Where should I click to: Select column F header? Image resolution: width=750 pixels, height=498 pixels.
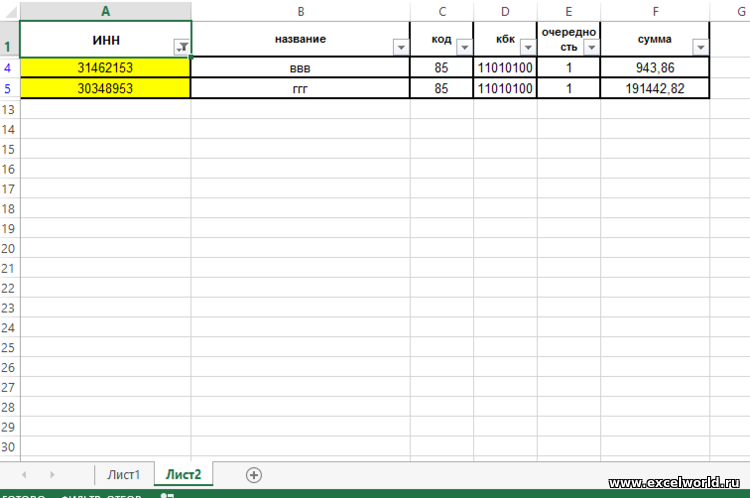[655, 11]
